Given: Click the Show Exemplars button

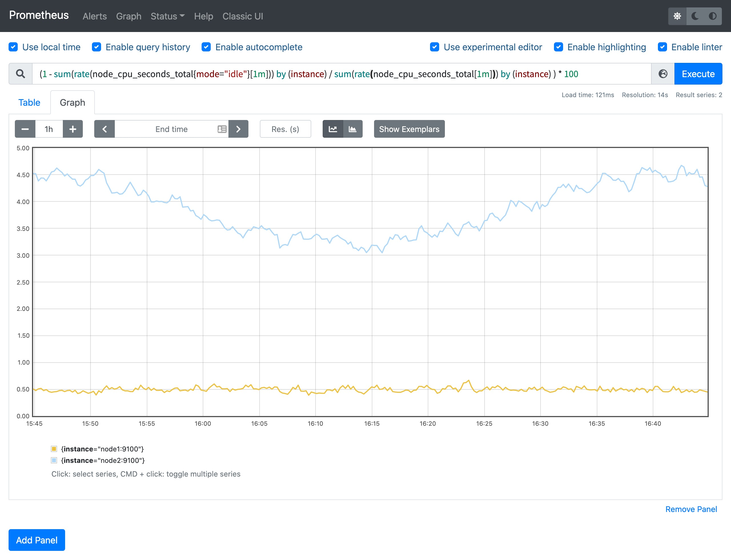Looking at the screenshot, I should pos(409,129).
